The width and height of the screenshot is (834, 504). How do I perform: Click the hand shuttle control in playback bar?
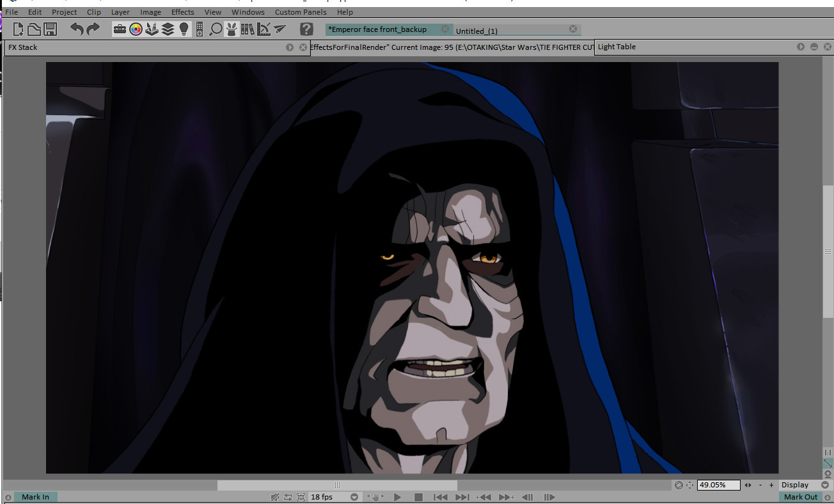(x=377, y=497)
